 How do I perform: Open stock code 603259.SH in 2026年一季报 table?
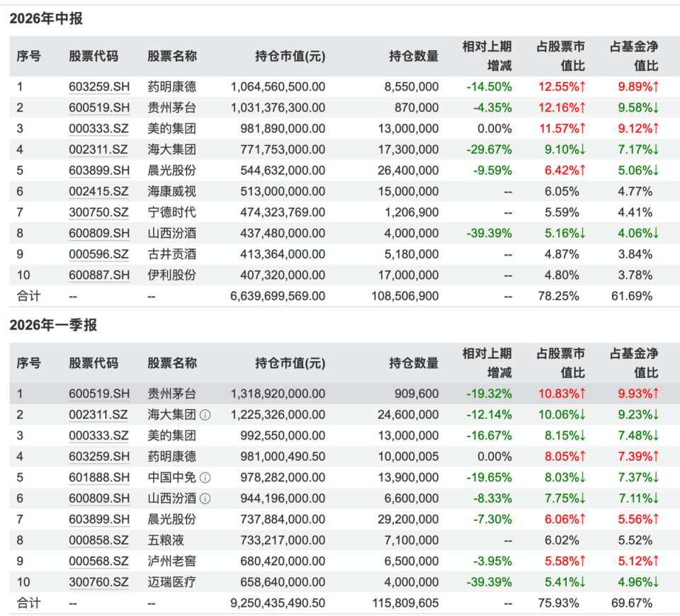(x=99, y=457)
